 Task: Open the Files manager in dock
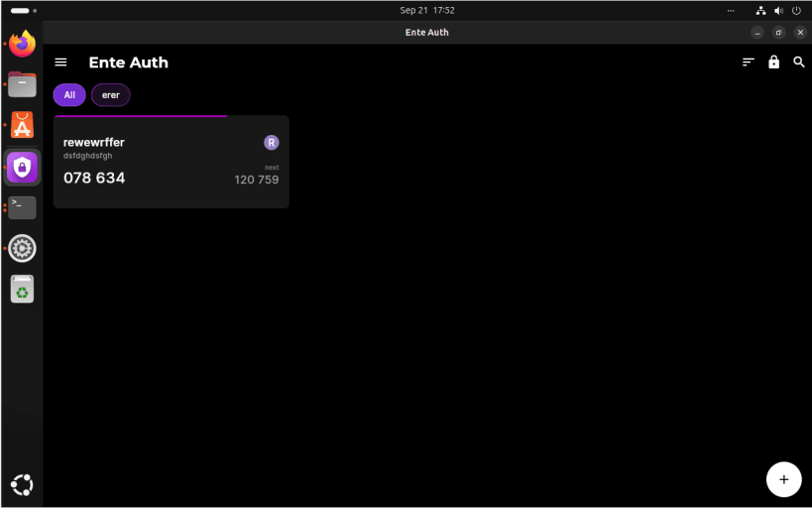point(22,84)
